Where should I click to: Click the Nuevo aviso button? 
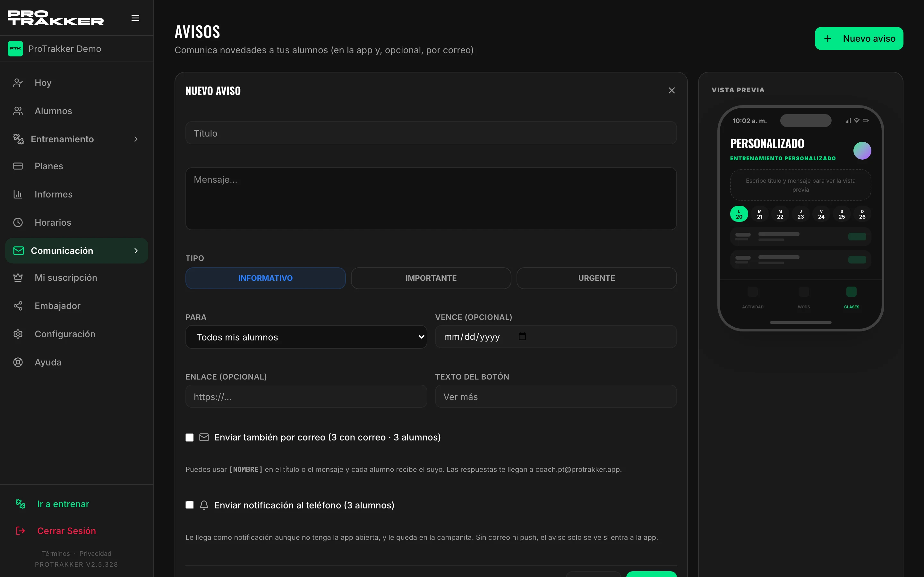click(x=859, y=38)
